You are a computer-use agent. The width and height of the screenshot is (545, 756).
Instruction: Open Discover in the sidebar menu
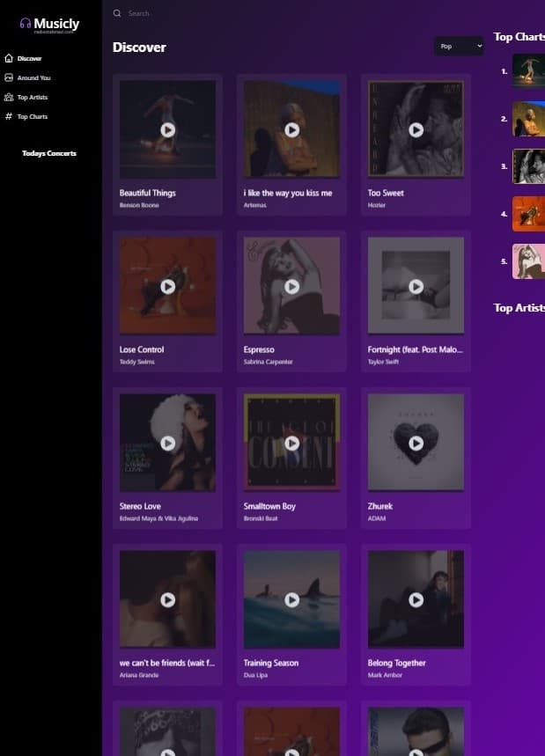29,58
